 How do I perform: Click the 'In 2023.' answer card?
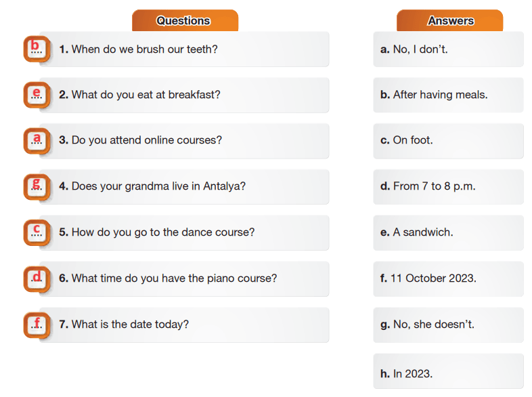pos(448,372)
